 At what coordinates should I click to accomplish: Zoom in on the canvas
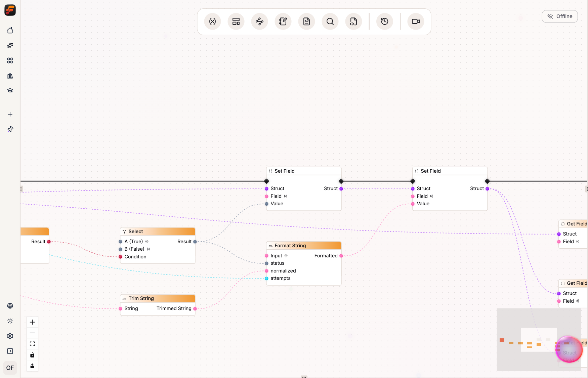(x=32, y=322)
